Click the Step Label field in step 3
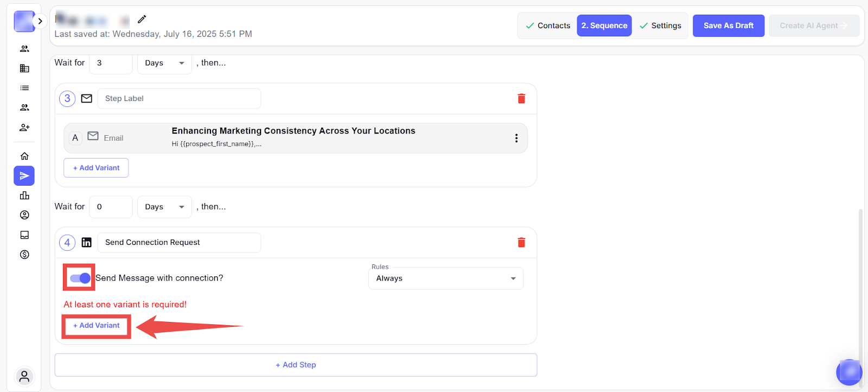 point(179,98)
